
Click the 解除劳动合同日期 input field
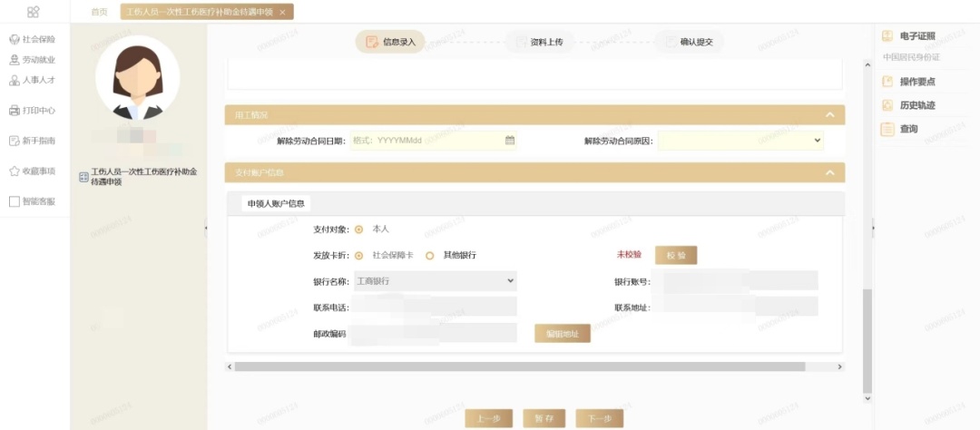tap(426, 141)
